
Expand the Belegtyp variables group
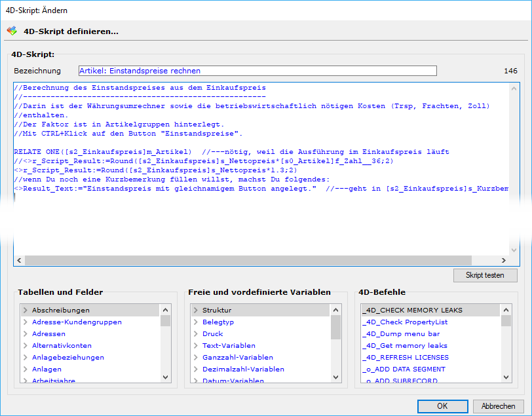pos(195,322)
